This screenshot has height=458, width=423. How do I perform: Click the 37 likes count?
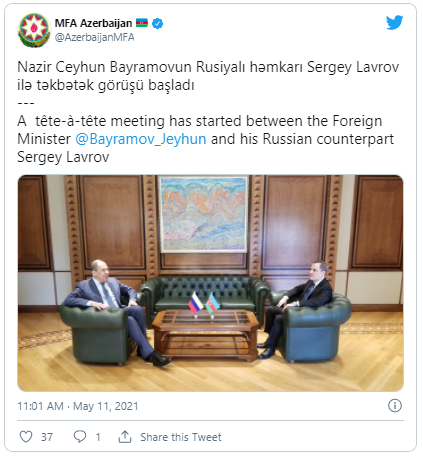point(47,437)
